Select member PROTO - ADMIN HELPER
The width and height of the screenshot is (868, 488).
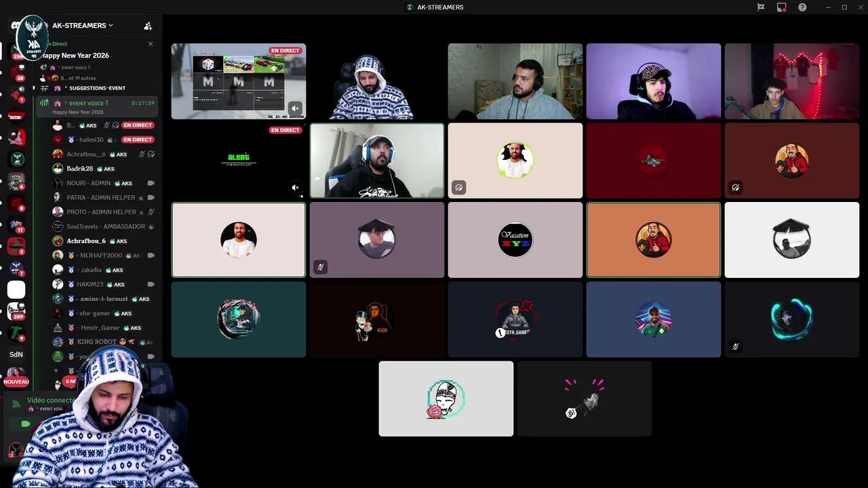(x=103, y=212)
